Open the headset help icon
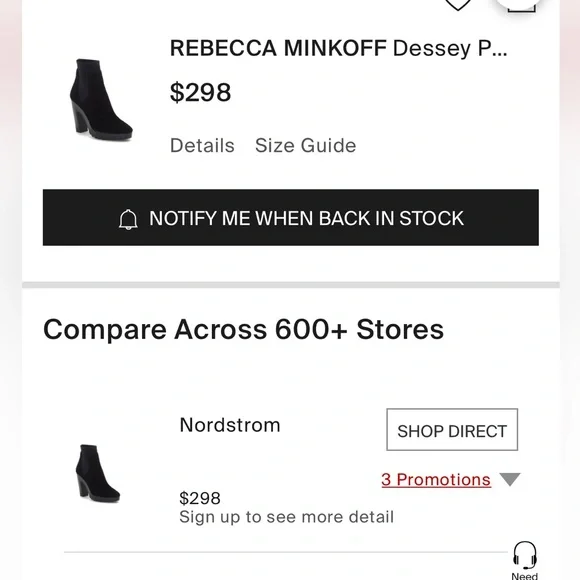Viewport: 580px width, 580px height. click(x=525, y=555)
